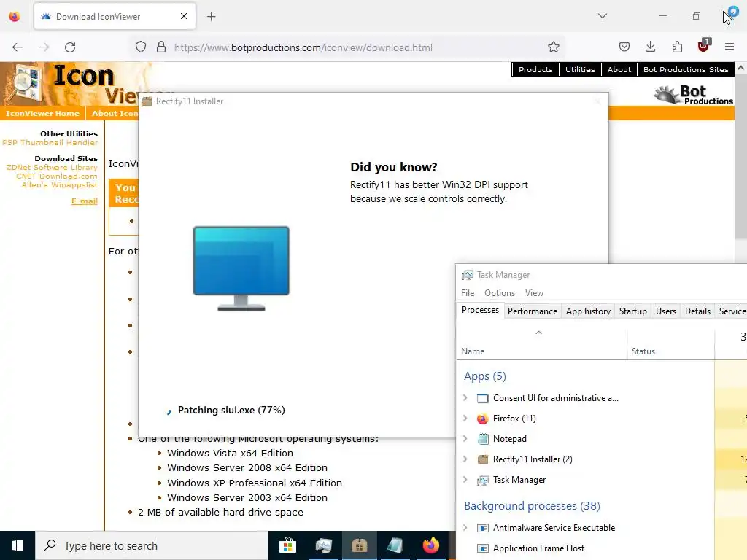Open the Bot Productions Sites menu

click(x=686, y=69)
